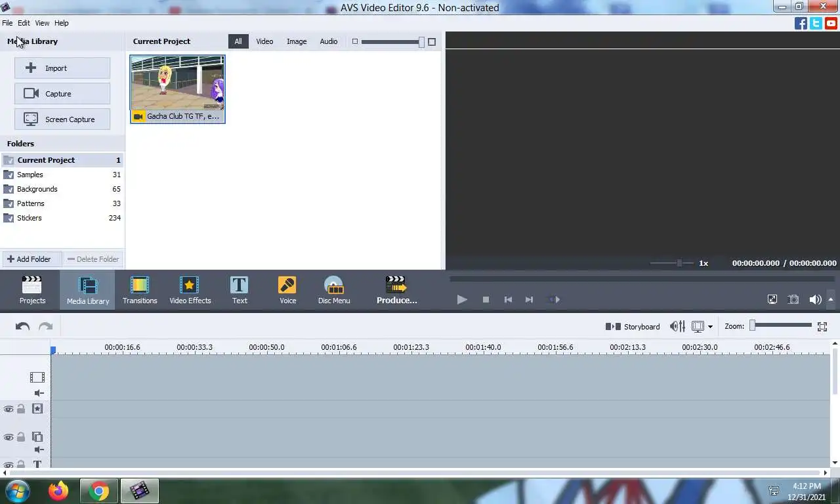Image resolution: width=840 pixels, height=504 pixels.
Task: Open the audio mixer icon beside Storyboard
Action: [677, 326]
